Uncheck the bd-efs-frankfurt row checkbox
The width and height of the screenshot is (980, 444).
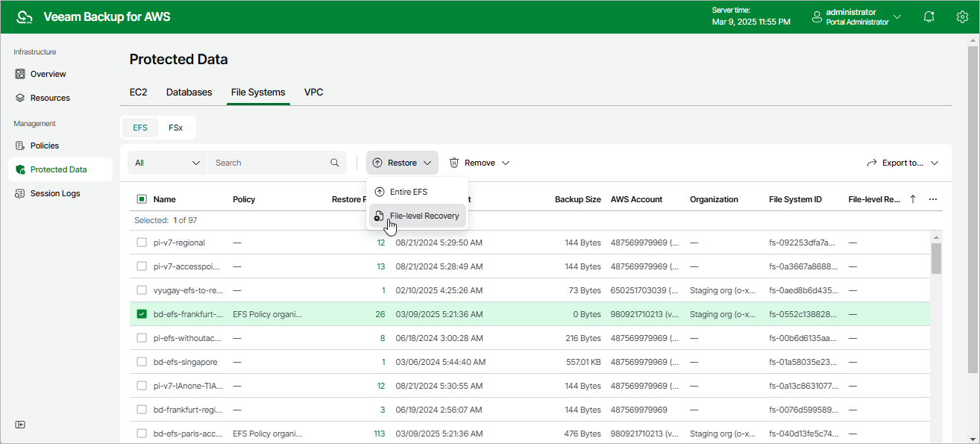pos(142,314)
